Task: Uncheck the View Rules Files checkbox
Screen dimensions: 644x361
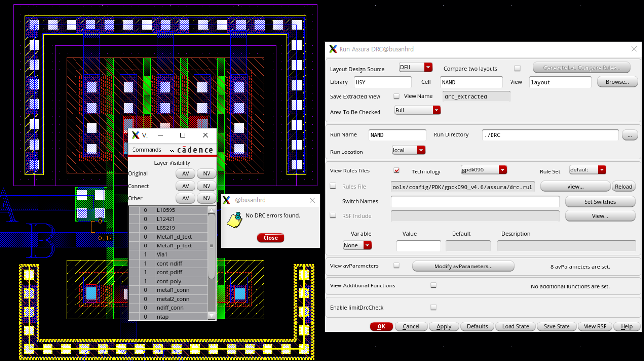Action: tap(397, 171)
